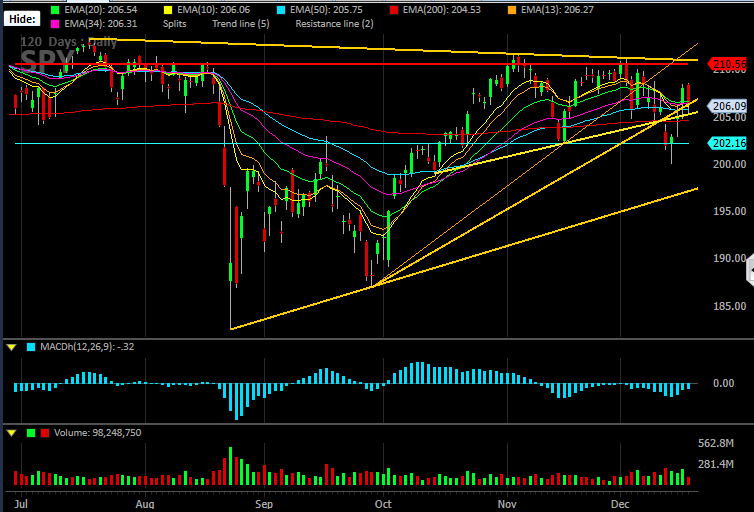
Task: Click the Trend line (5) legend item
Action: coord(241,24)
